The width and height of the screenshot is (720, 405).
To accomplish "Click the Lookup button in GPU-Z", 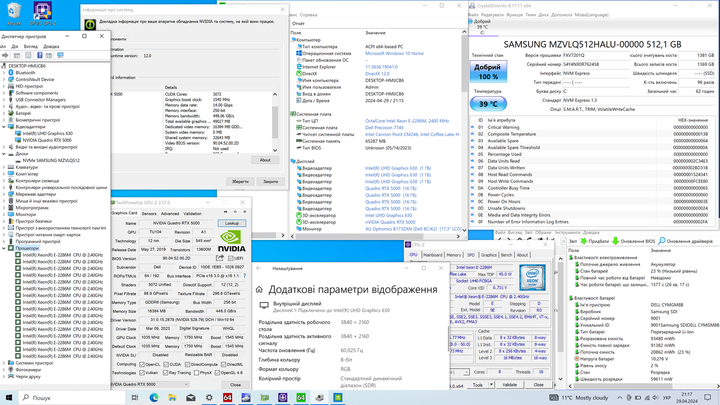I will click(231, 223).
